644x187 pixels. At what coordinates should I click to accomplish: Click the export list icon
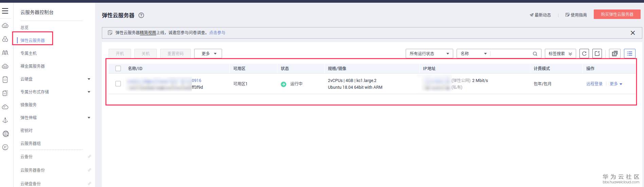coord(597,54)
